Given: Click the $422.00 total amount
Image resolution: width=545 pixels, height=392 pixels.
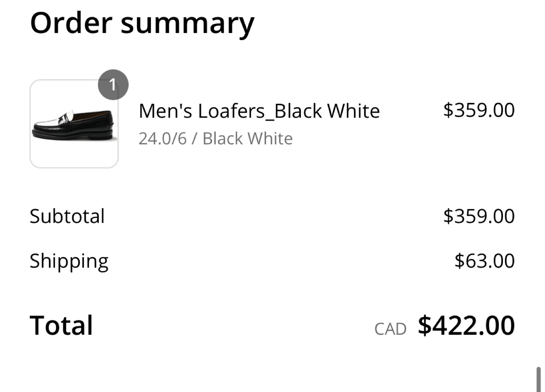Looking at the screenshot, I should pos(466,325).
